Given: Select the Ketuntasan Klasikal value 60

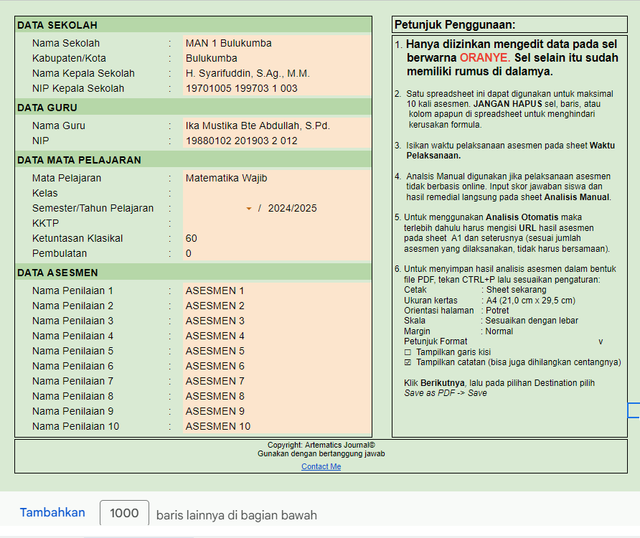Looking at the screenshot, I should pyautogui.click(x=277, y=238).
